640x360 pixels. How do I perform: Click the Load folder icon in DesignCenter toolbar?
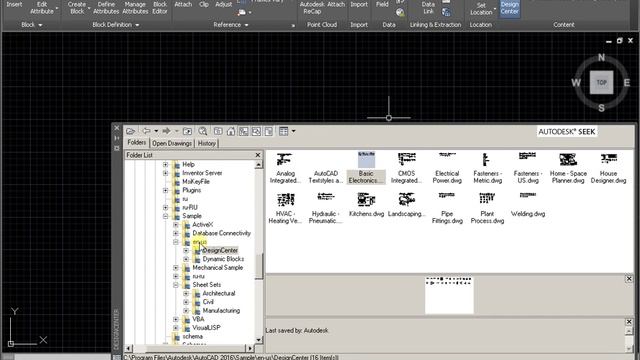tap(131, 131)
